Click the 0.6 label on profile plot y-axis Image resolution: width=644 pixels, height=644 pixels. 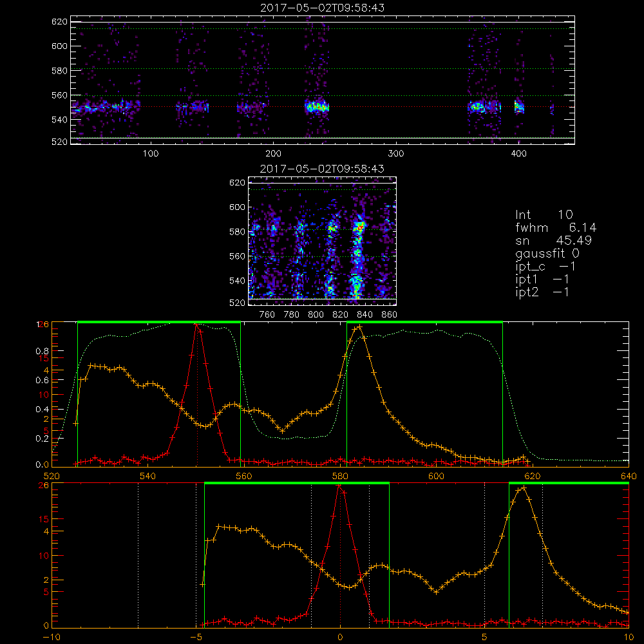coord(44,381)
